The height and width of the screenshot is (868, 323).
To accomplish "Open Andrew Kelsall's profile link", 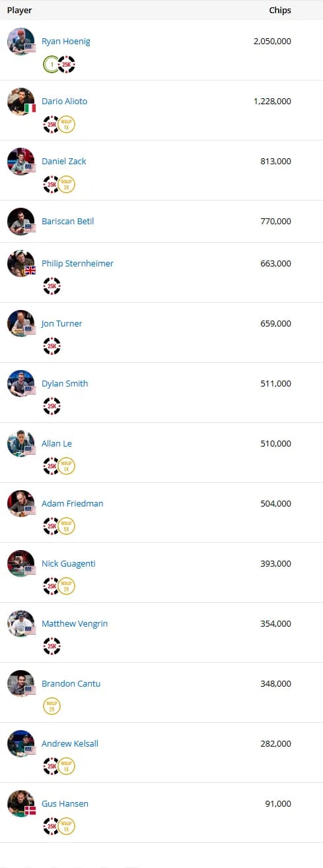I will pos(69,743).
